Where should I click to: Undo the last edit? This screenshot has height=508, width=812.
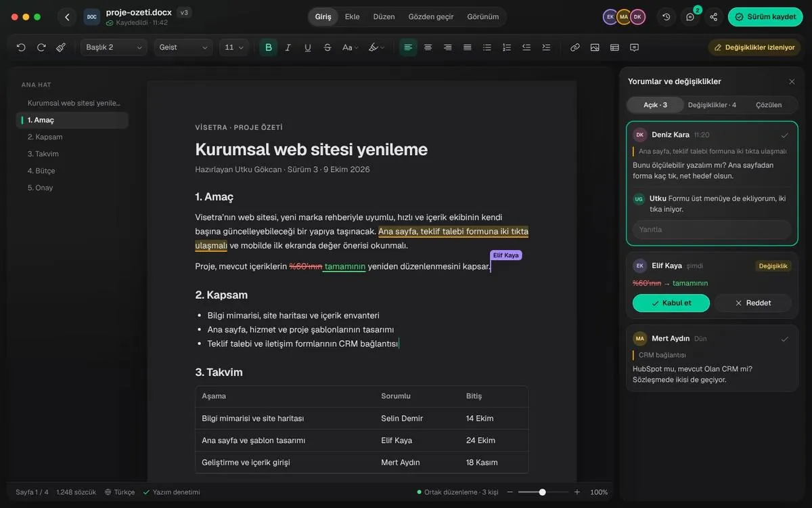[x=21, y=47]
